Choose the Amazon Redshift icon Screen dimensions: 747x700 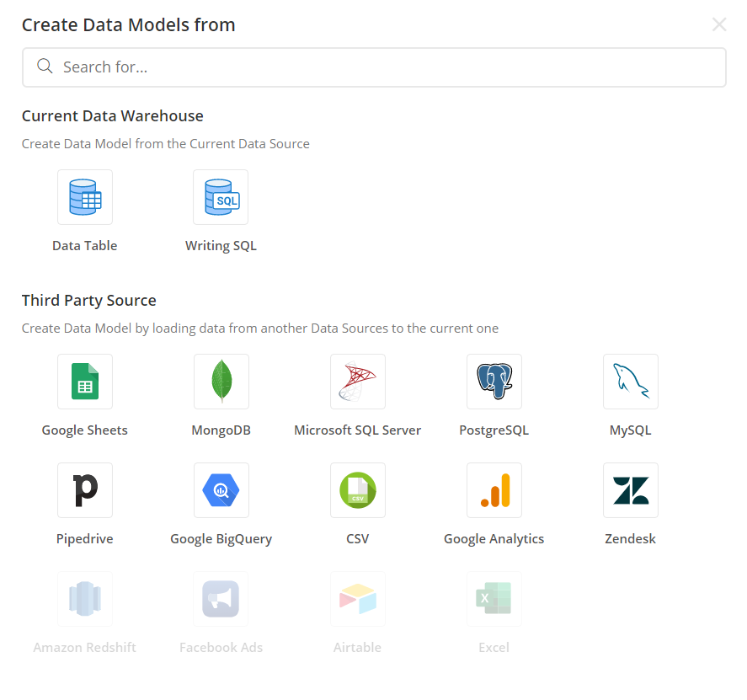pos(85,599)
